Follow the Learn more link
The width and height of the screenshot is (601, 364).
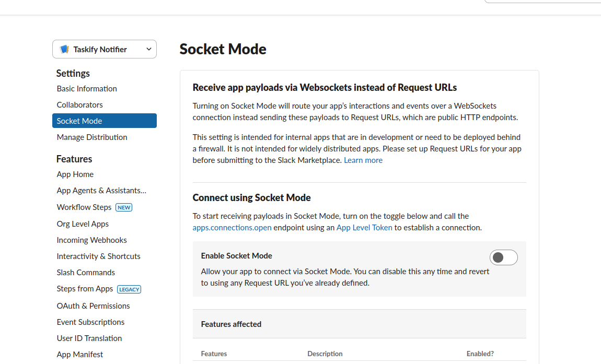[363, 160]
